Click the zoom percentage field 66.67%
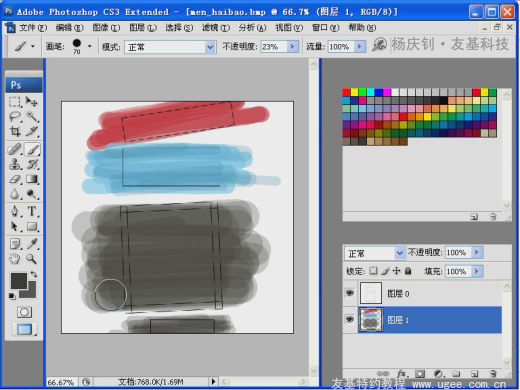Screen dimensions: 520x390 (61, 382)
